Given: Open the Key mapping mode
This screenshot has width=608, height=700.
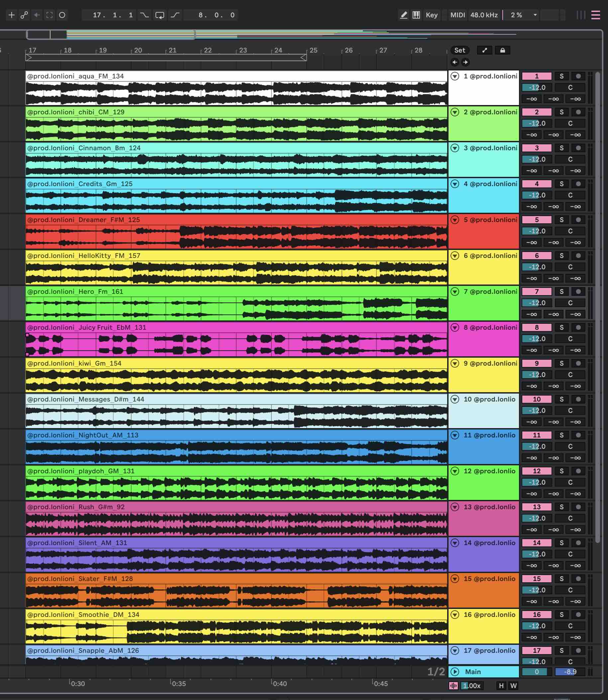Looking at the screenshot, I should (x=432, y=15).
